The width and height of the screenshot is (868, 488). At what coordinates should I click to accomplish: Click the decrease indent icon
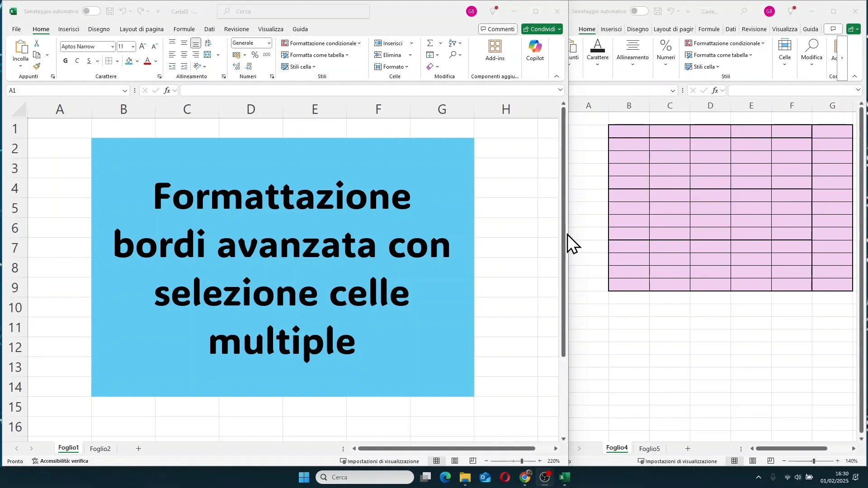pyautogui.click(x=172, y=66)
